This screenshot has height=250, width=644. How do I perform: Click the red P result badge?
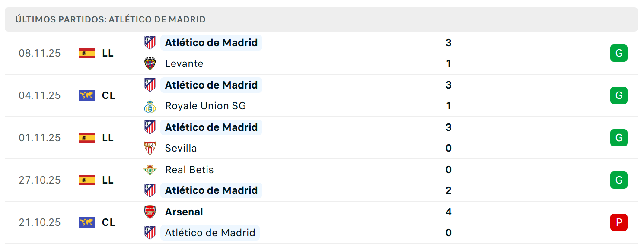coord(618,222)
